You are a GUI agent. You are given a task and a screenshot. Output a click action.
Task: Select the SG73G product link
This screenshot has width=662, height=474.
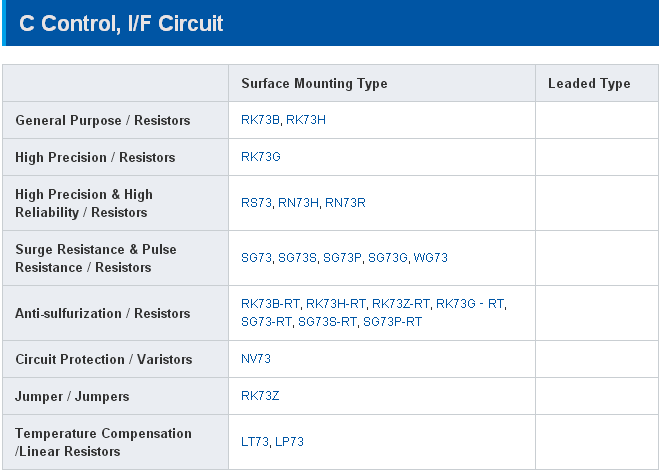[388, 258]
